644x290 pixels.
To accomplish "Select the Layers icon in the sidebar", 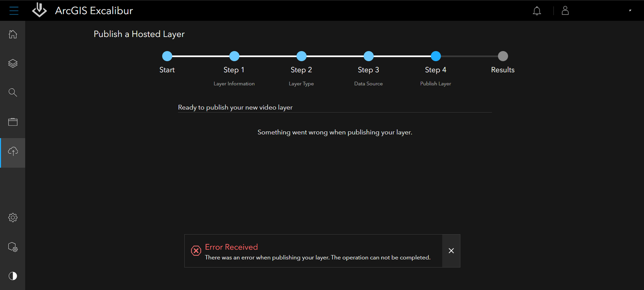I will click(13, 63).
